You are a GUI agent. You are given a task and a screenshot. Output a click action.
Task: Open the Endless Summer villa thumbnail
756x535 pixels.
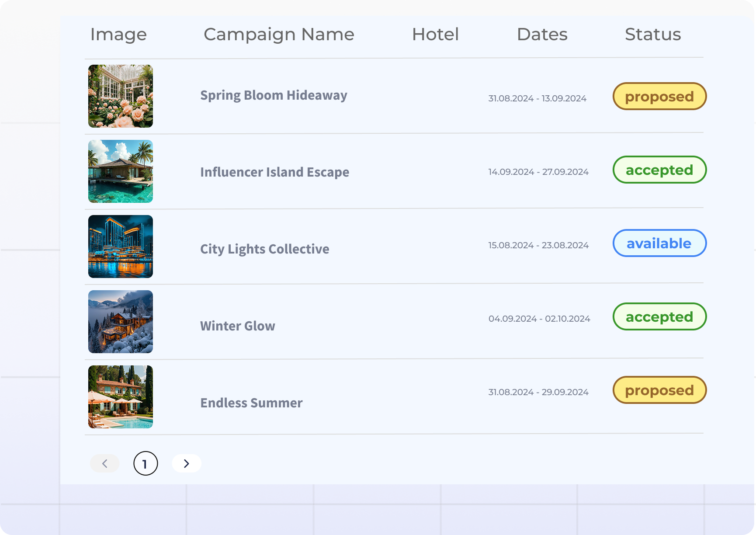tap(121, 397)
